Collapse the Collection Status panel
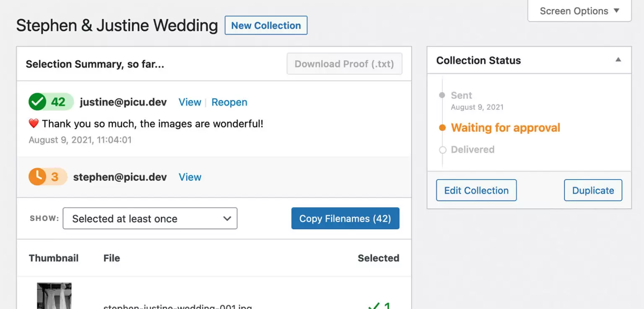 click(x=618, y=60)
